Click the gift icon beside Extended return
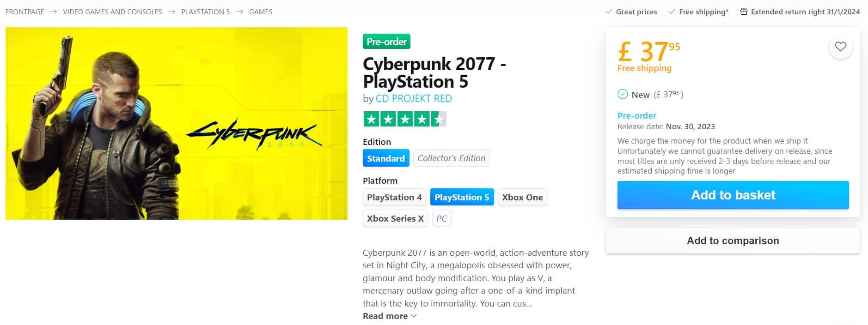The image size is (868, 325). pyautogui.click(x=744, y=12)
